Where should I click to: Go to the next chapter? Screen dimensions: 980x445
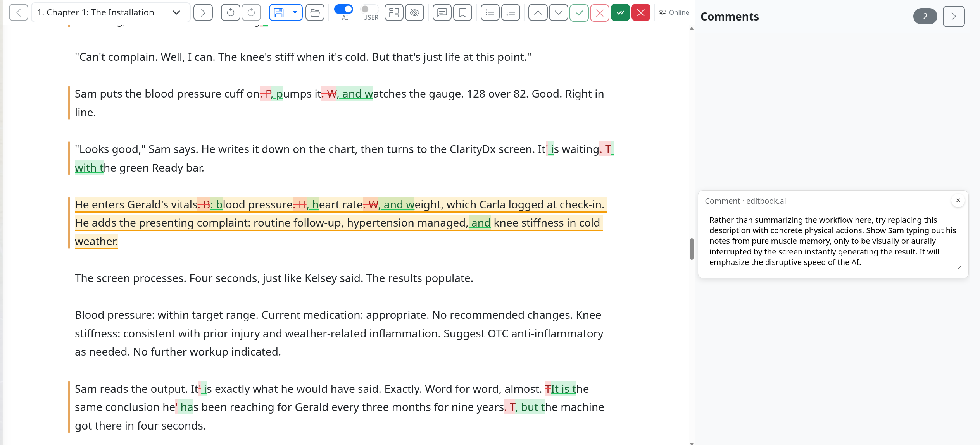(x=203, y=12)
